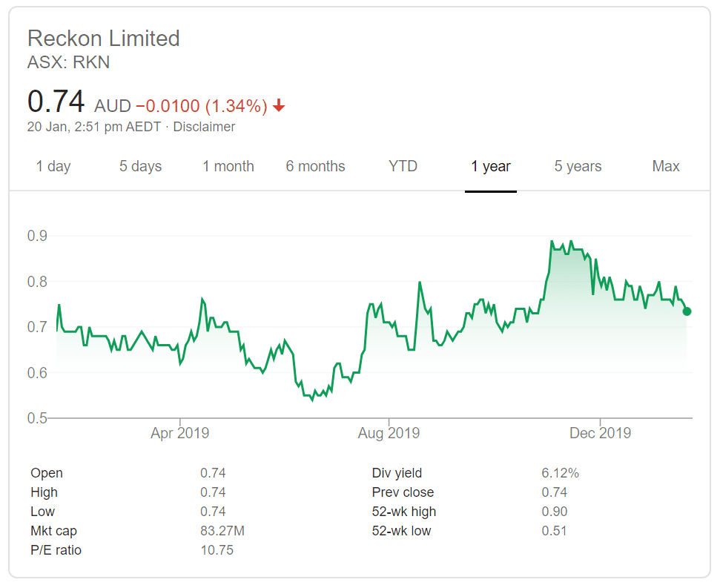Click the Dec 2019 axis label
Screen dimensions: 720x588
(600, 433)
